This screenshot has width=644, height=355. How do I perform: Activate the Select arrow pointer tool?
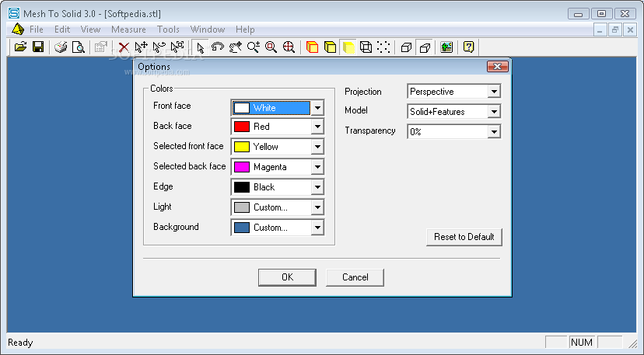pos(200,47)
